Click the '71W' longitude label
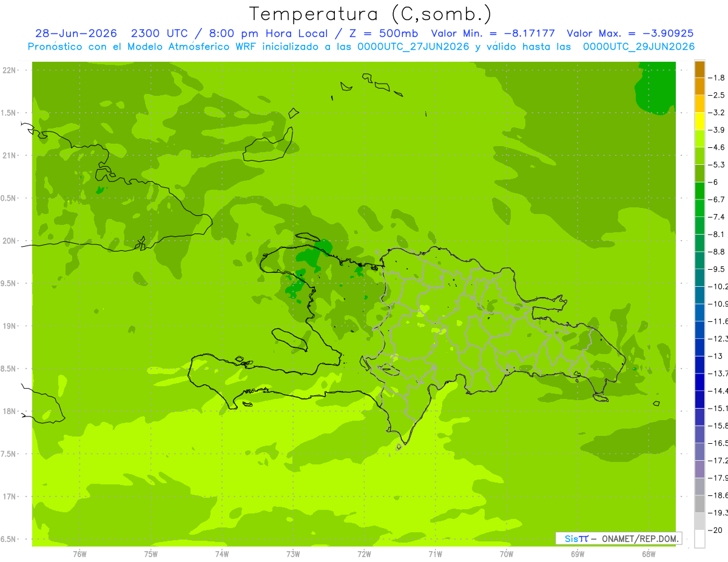The image size is (728, 562). [x=435, y=554]
